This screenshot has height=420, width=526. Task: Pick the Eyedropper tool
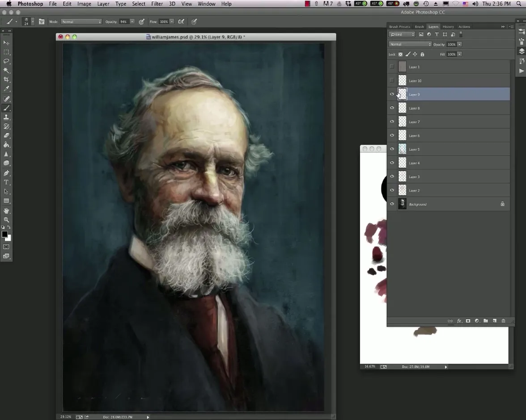coord(6,89)
